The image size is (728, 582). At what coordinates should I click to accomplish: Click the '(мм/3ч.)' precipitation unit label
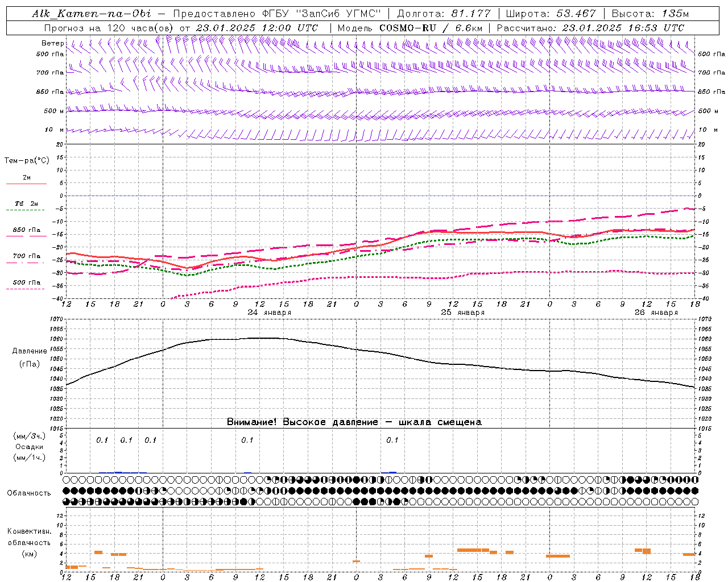click(x=30, y=436)
